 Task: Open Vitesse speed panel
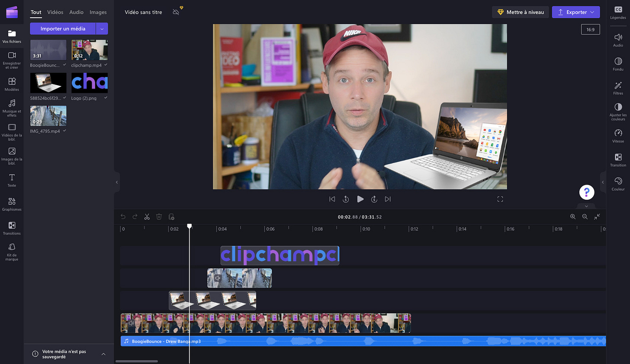point(618,136)
